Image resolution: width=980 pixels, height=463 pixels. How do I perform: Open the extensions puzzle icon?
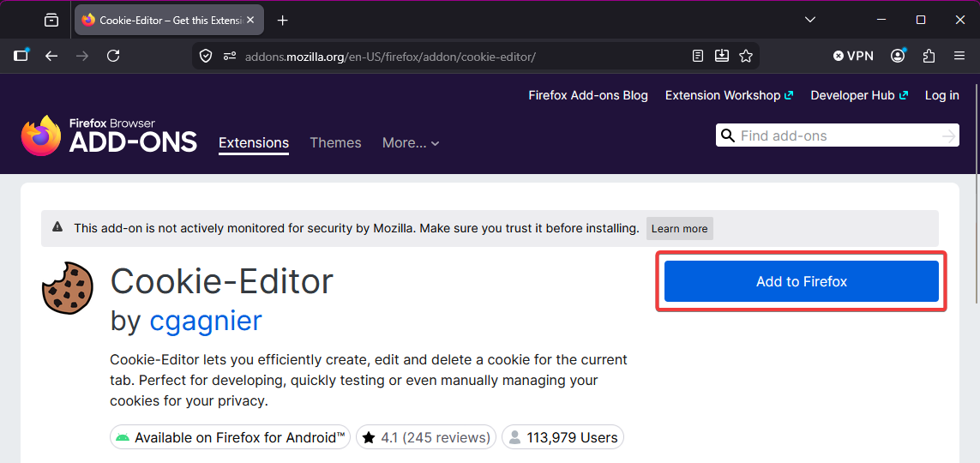(x=929, y=57)
